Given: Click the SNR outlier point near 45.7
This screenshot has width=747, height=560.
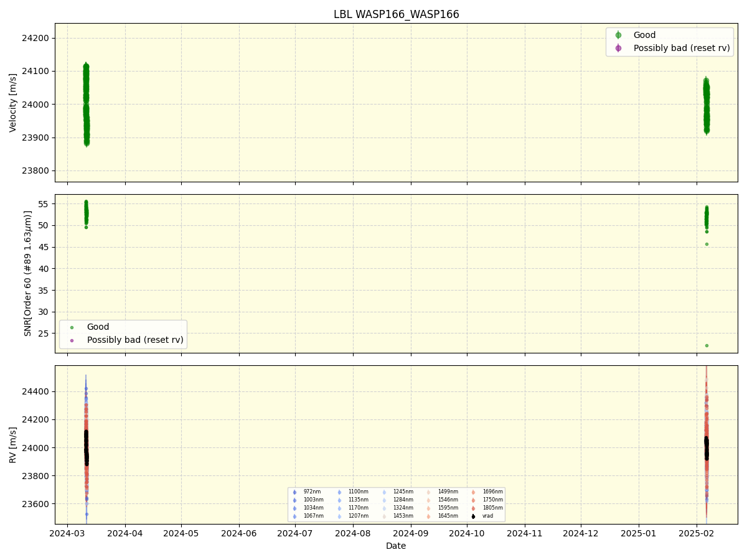Looking at the screenshot, I should pos(707,244).
